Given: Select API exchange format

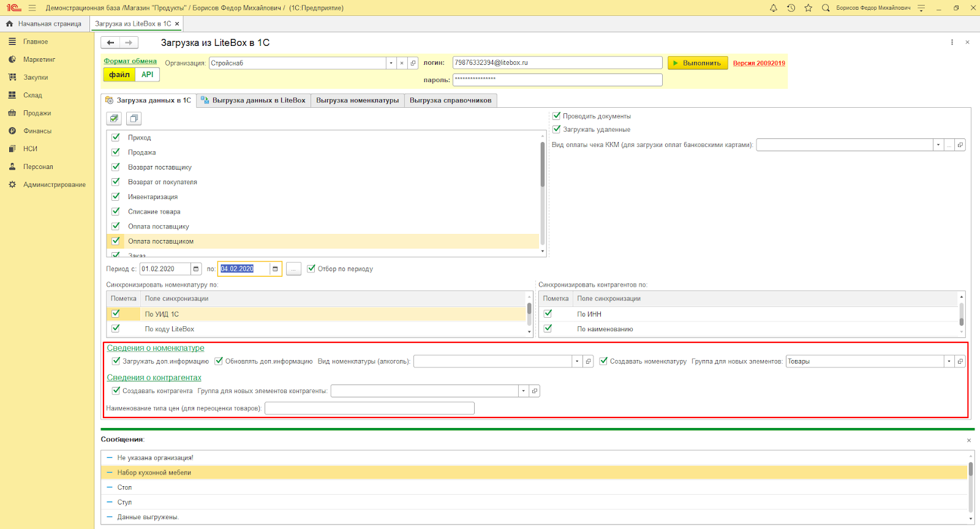Looking at the screenshot, I should [148, 75].
